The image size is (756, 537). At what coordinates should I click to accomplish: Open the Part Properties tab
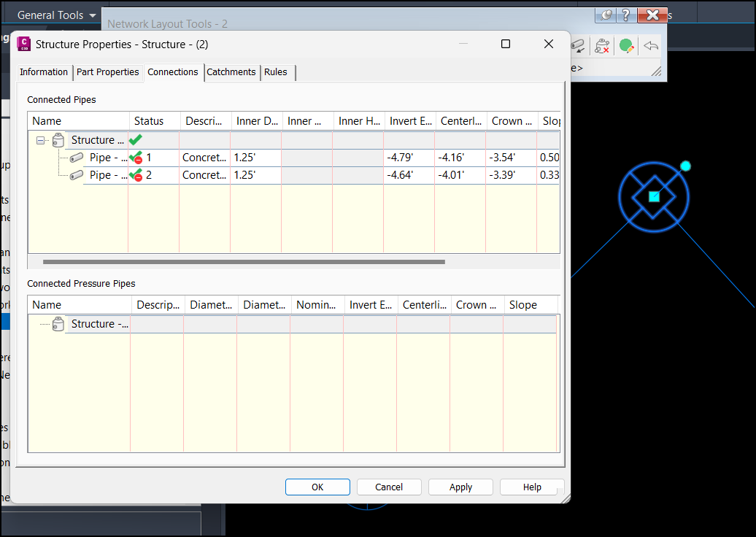[107, 72]
